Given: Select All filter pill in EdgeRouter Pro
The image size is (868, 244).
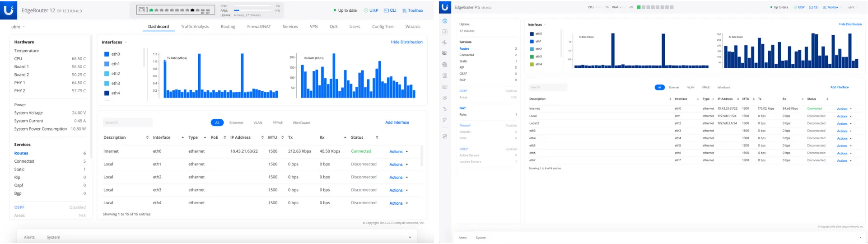Looking at the screenshot, I should (659, 87).
